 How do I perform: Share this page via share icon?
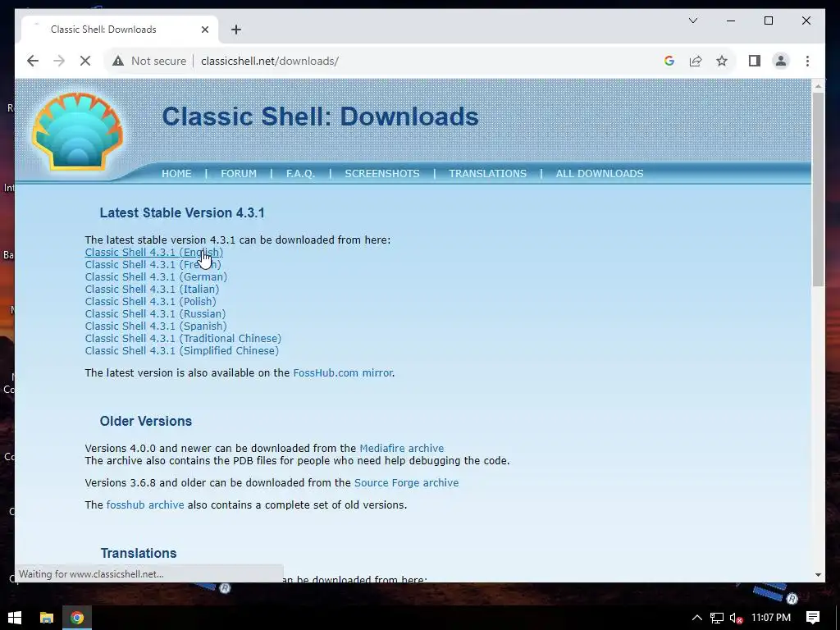[x=696, y=61]
